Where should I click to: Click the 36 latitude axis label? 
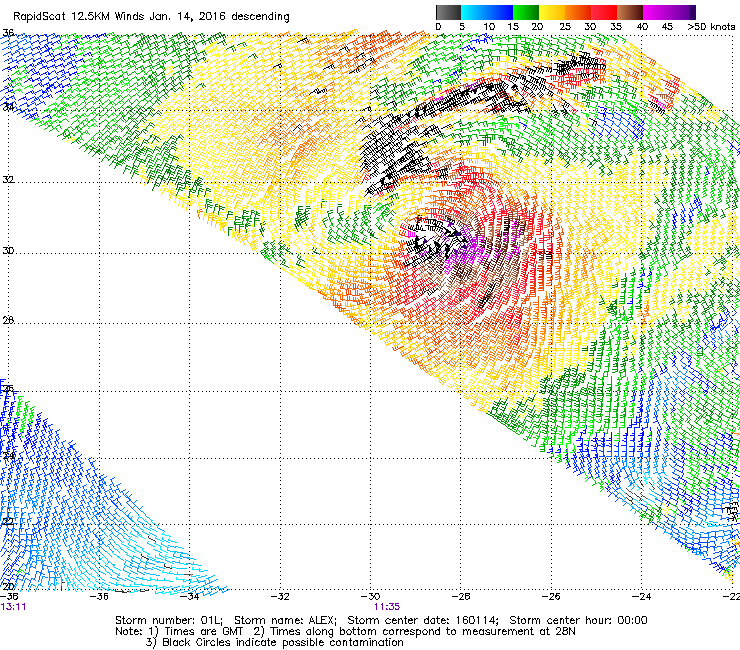[8, 33]
